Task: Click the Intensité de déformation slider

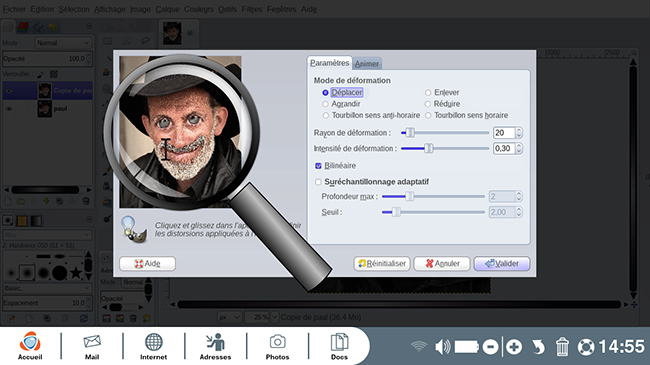Action: pos(445,148)
